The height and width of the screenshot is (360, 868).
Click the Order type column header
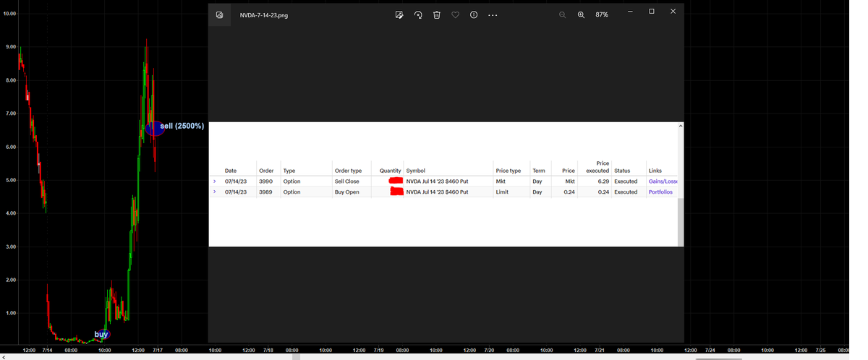[348, 171]
